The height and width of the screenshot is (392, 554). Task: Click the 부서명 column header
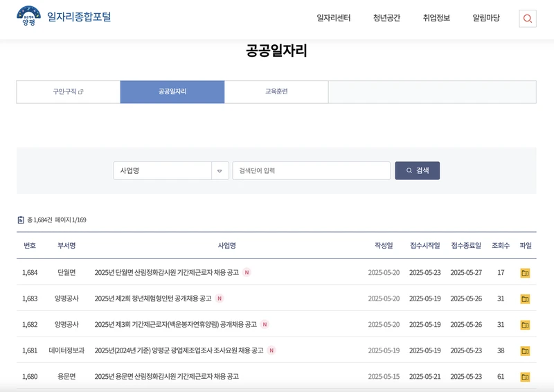point(66,246)
